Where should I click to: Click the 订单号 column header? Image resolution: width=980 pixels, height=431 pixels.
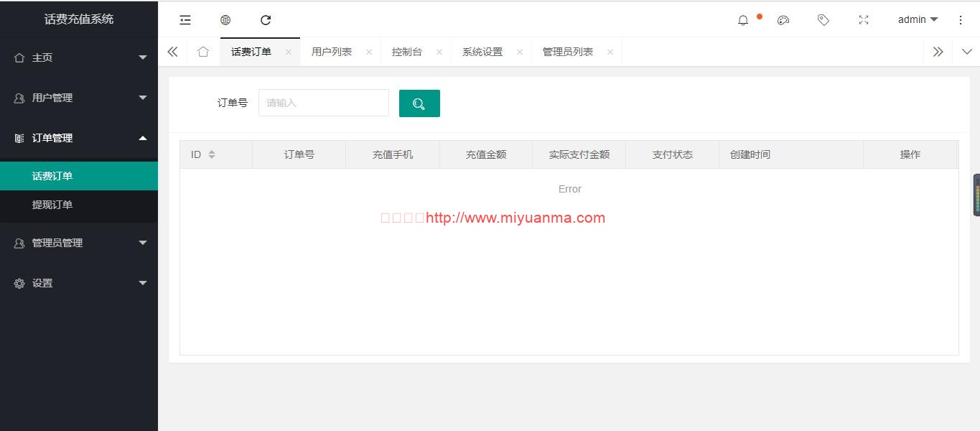pyautogui.click(x=299, y=154)
